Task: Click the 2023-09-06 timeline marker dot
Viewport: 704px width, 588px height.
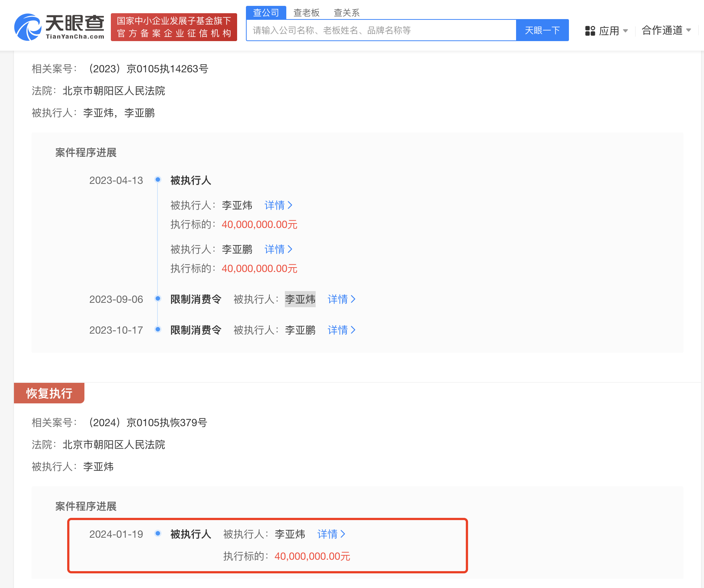Action: tap(158, 298)
